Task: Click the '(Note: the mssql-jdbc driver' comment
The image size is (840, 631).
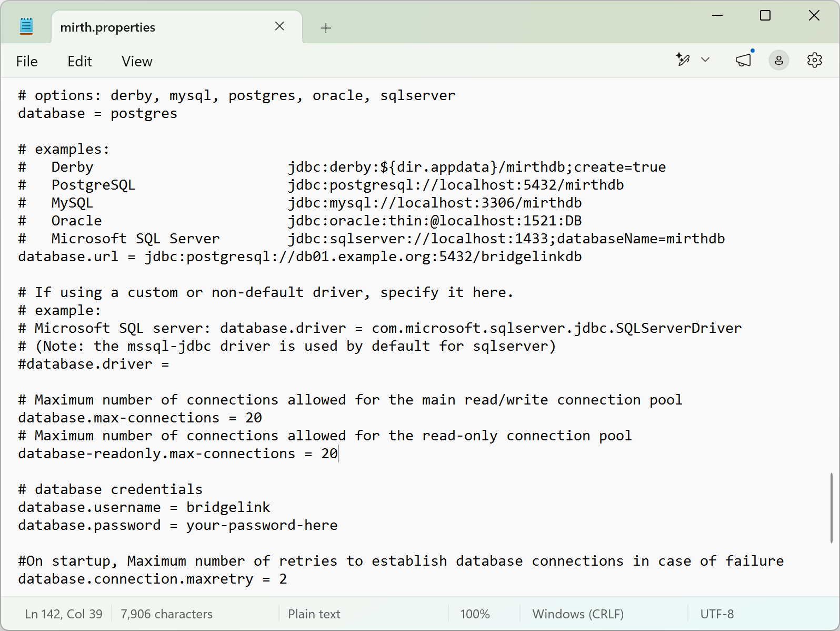Action: 287,347
